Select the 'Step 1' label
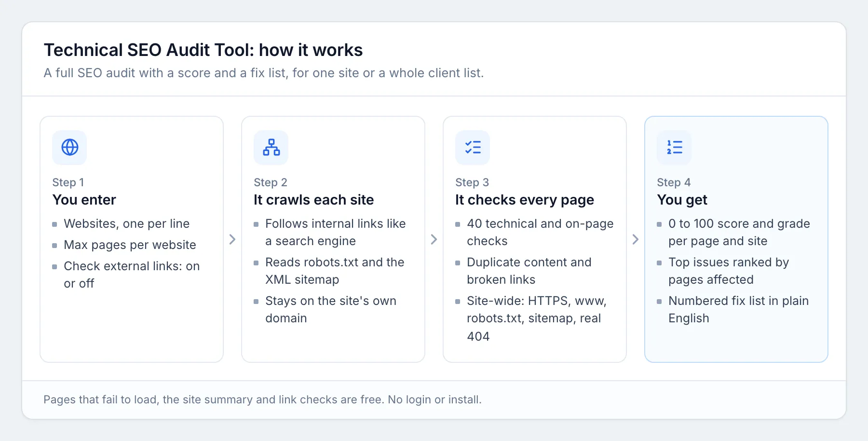The height and width of the screenshot is (441, 868). (68, 182)
